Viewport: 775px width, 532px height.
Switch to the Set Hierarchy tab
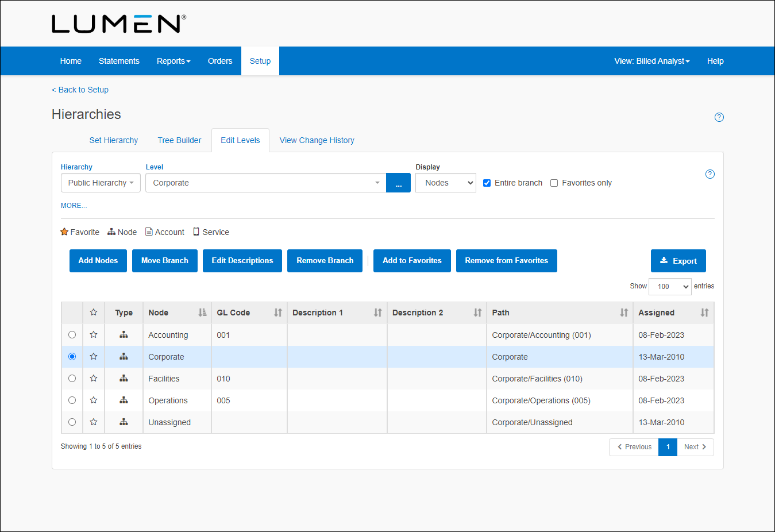[x=114, y=140]
